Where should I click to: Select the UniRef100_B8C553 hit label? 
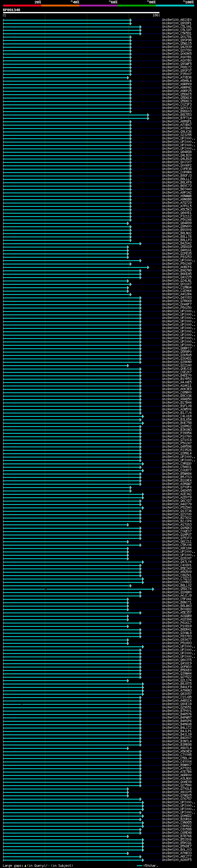(x=177, y=115)
